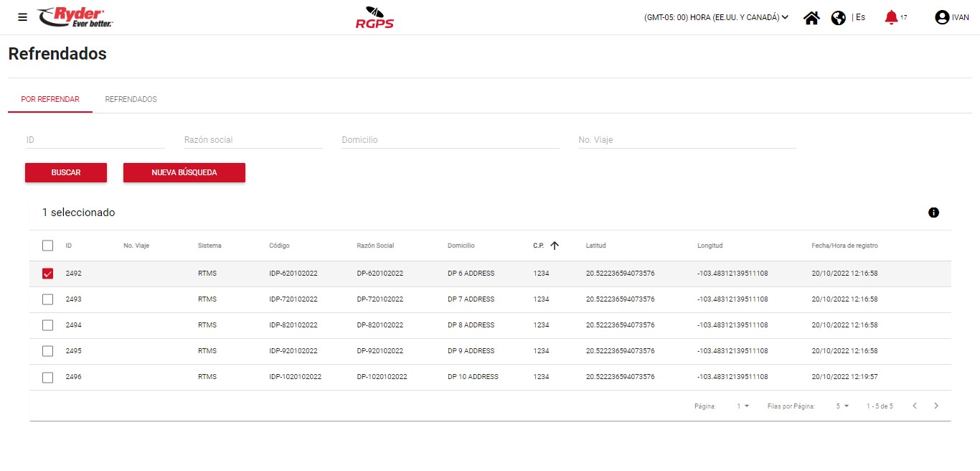Go to next page arrow
The height and width of the screenshot is (471, 980).
[x=936, y=406]
